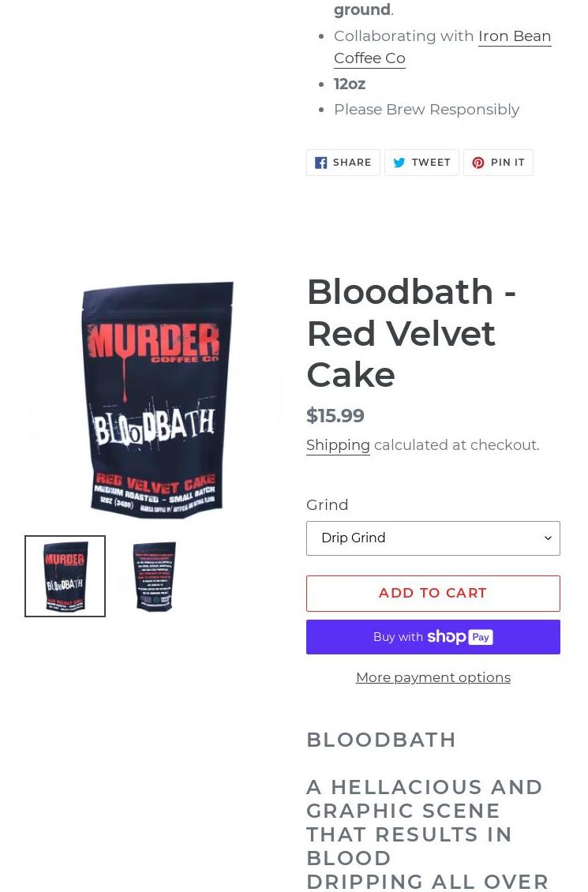Click the BLOODBATH description heading
This screenshot has width=588, height=892.
(x=381, y=740)
